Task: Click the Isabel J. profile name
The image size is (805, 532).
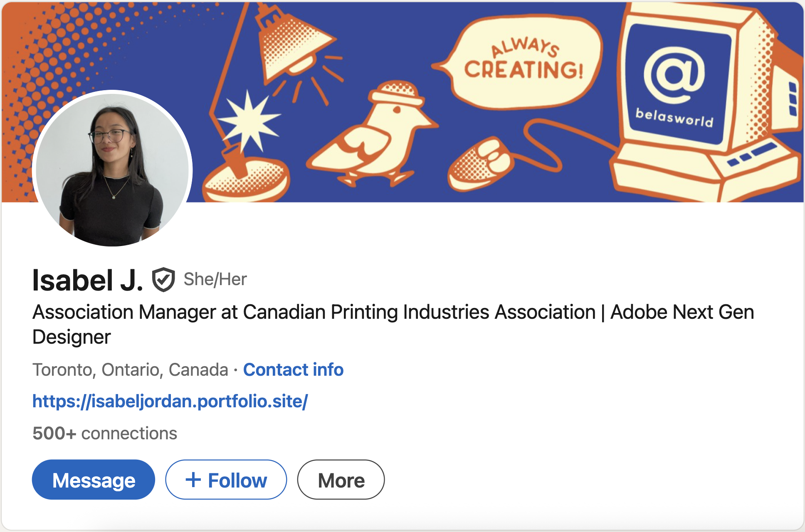Action: click(88, 280)
